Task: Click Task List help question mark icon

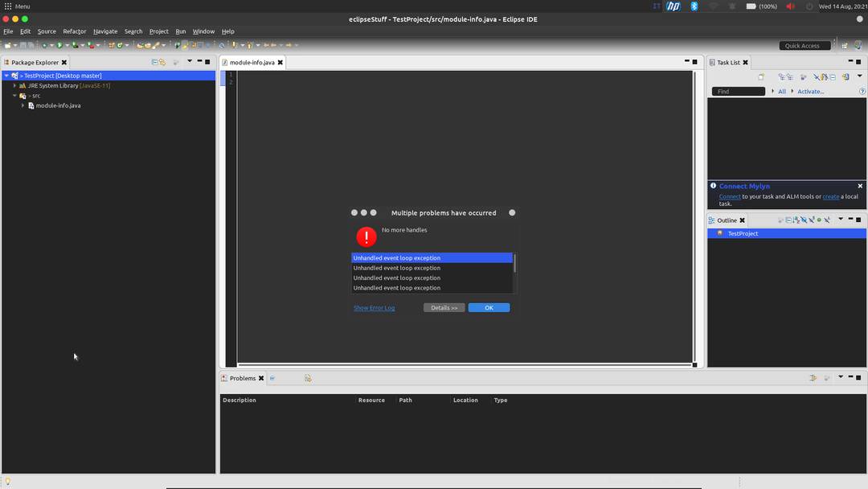Action: [x=862, y=92]
